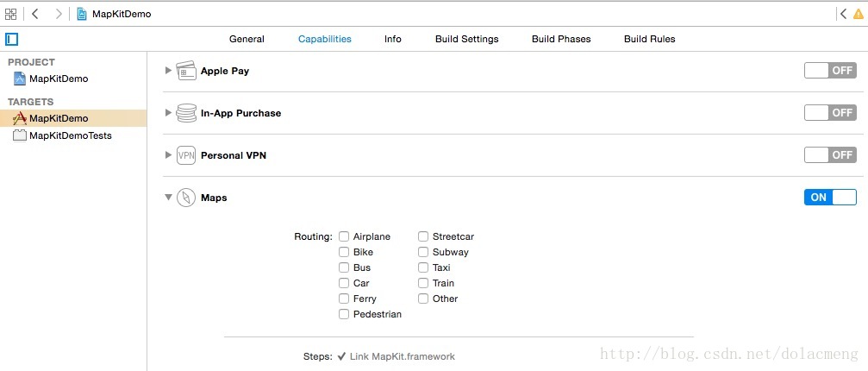Toggle the project navigator sidebar icon
The height and width of the screenshot is (371, 868).
click(x=11, y=40)
